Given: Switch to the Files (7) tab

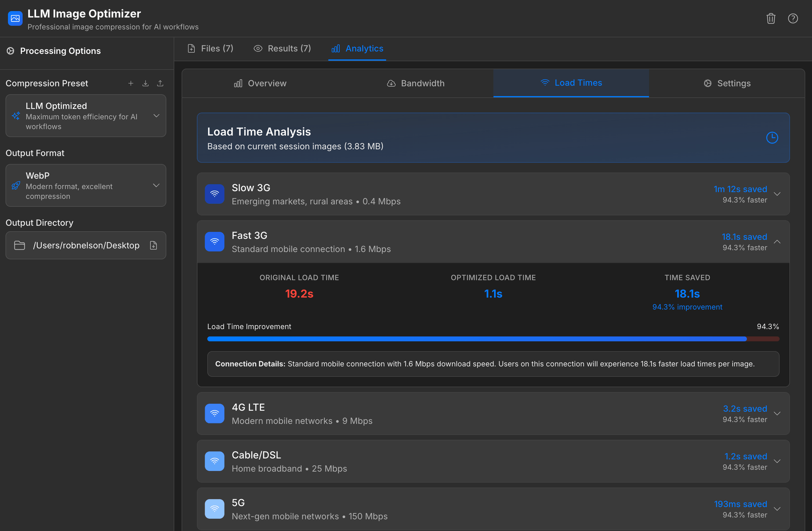Looking at the screenshot, I should 210,48.
